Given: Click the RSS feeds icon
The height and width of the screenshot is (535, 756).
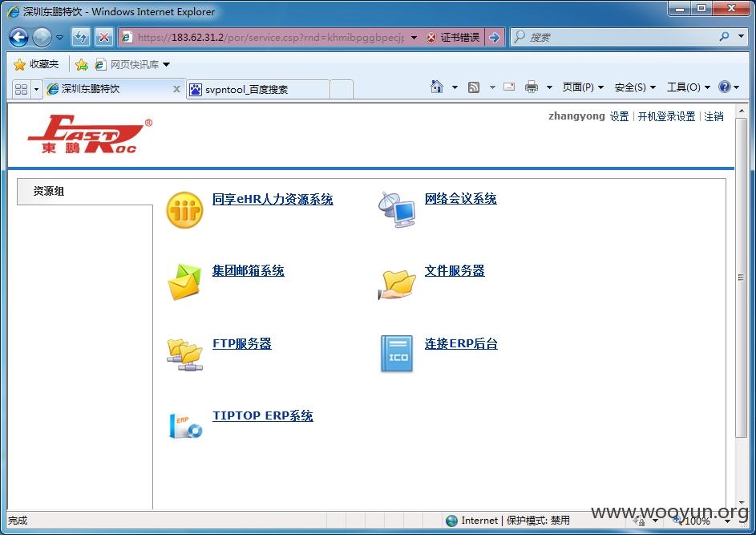Looking at the screenshot, I should (x=474, y=87).
